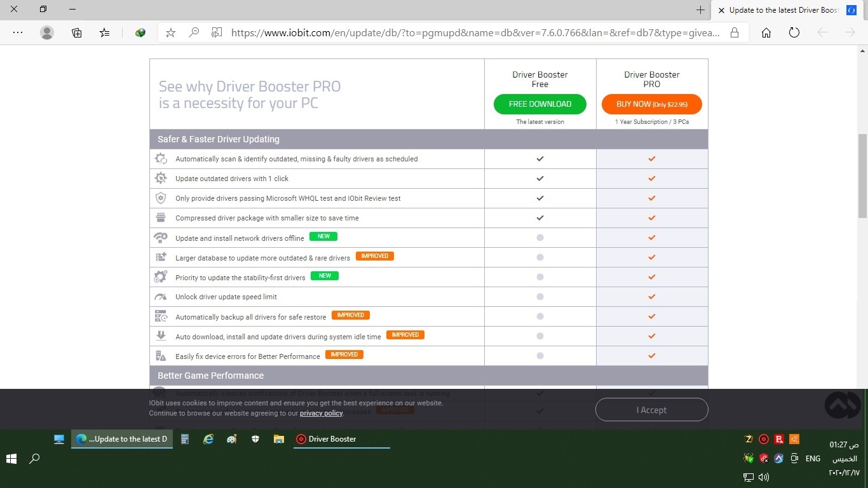Click IMPROVED badge beside 'Larger database' row

(375, 256)
